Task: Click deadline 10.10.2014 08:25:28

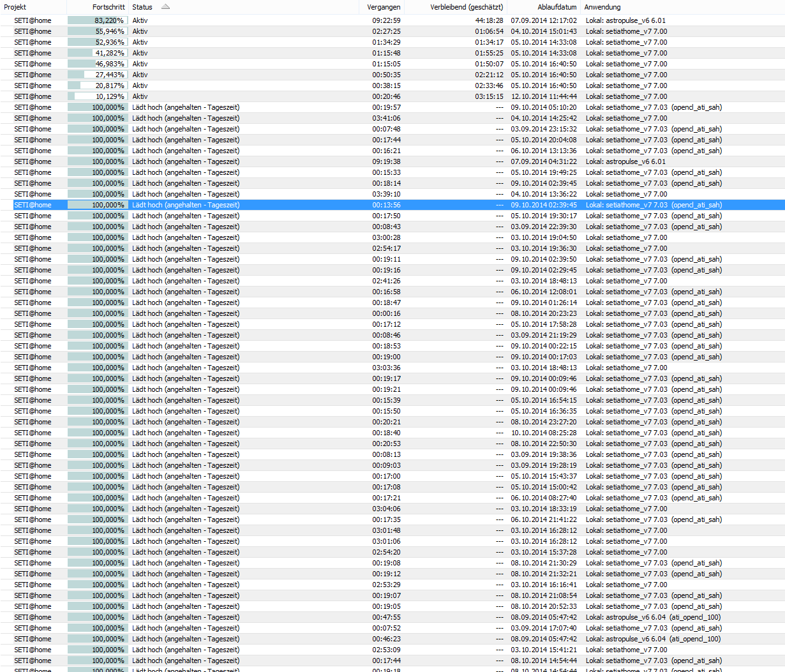Action: (x=544, y=433)
